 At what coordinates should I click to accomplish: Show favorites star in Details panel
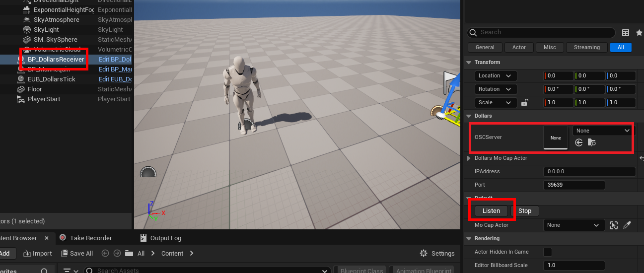[639, 33]
